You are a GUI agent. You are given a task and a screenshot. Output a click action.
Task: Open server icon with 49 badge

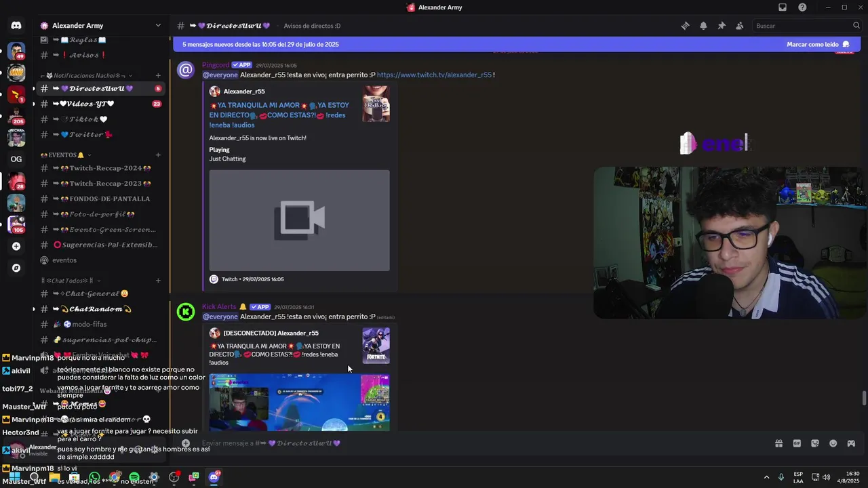tap(16, 52)
